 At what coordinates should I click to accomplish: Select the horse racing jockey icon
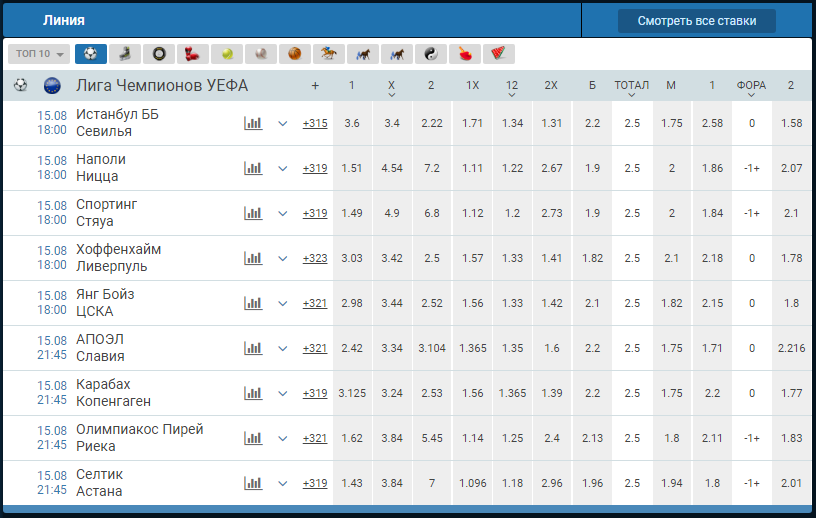pos(329,54)
